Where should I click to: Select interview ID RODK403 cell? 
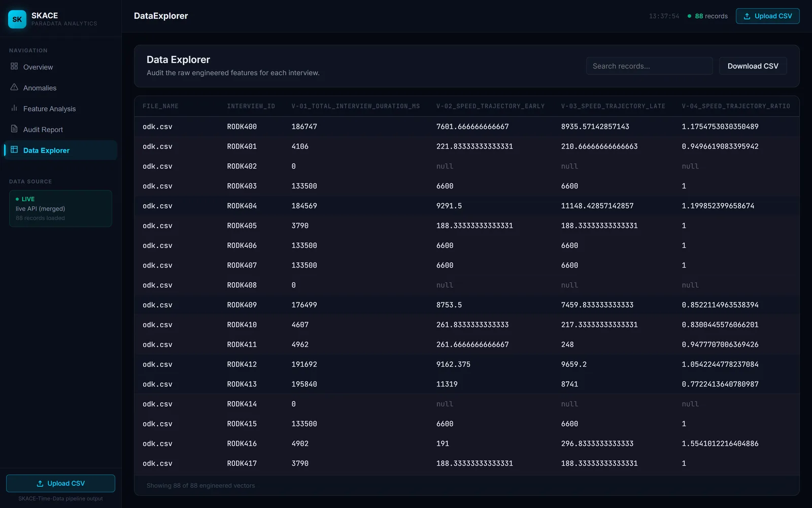click(242, 186)
